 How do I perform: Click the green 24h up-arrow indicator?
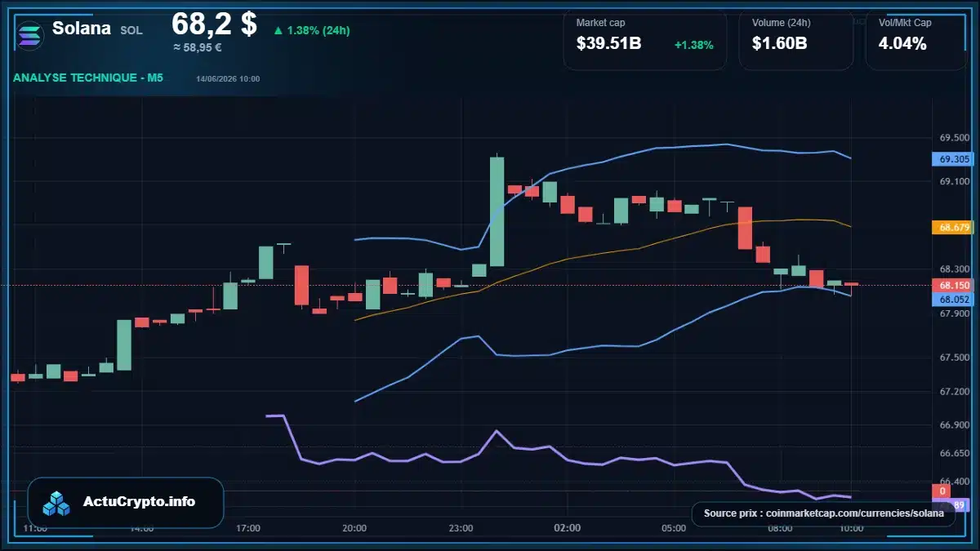[x=278, y=30]
